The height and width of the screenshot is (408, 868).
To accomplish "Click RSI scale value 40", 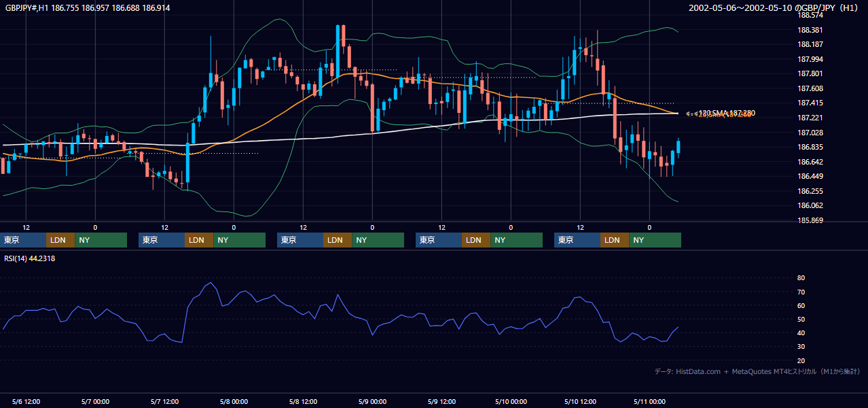I will [x=801, y=333].
